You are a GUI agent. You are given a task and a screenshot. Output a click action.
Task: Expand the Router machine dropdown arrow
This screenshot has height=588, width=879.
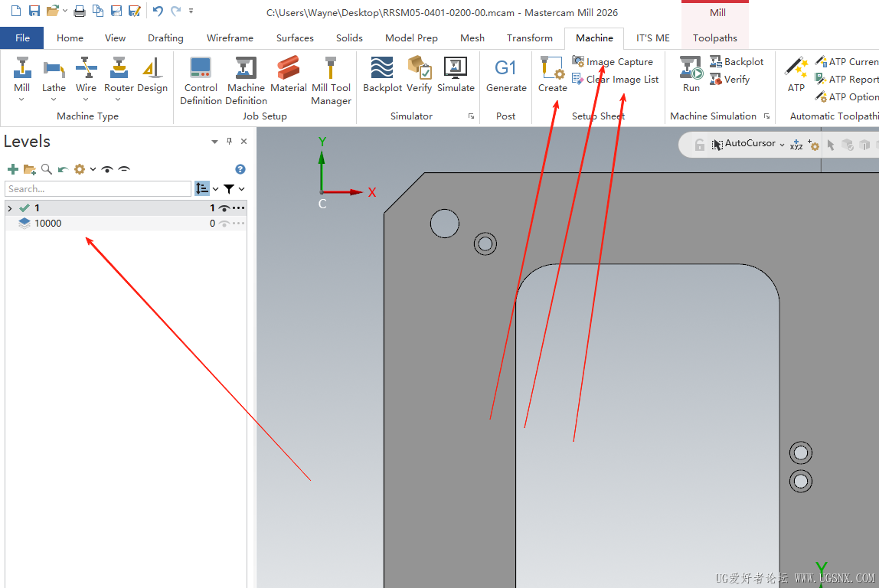click(118, 100)
